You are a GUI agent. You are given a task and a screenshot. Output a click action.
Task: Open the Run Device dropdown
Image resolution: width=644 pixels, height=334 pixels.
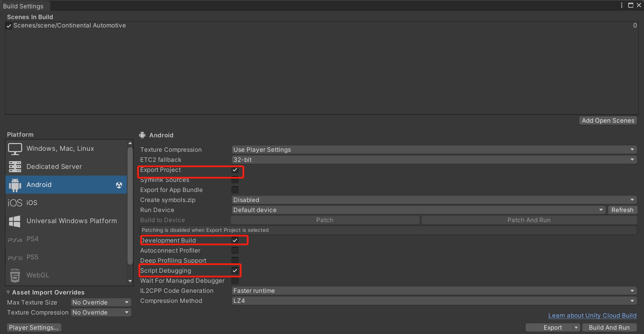coord(418,210)
